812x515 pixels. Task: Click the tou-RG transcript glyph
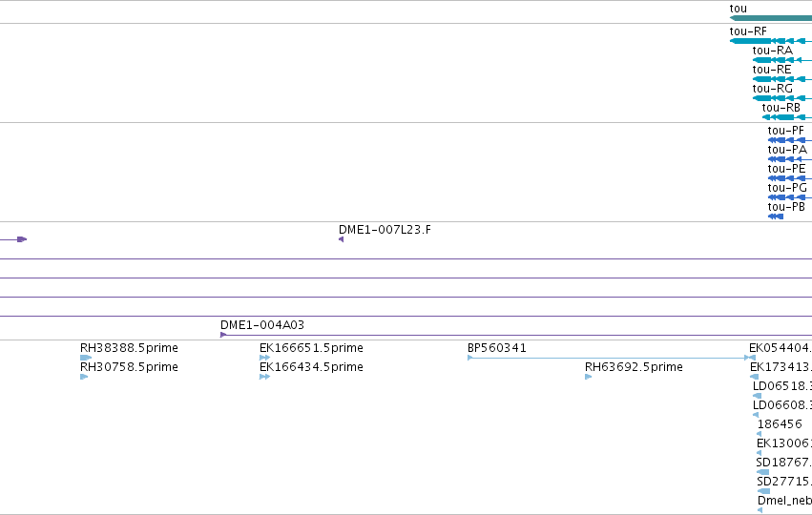point(782,98)
